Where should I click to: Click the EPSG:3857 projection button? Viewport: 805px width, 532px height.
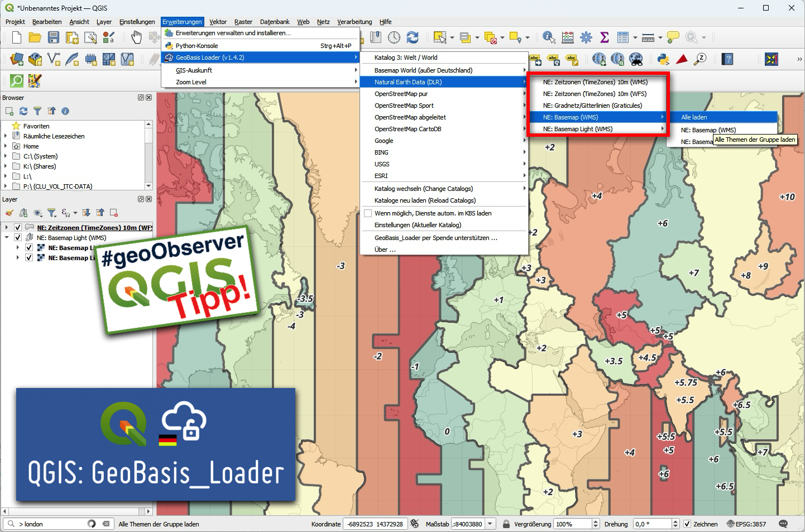coord(746,524)
